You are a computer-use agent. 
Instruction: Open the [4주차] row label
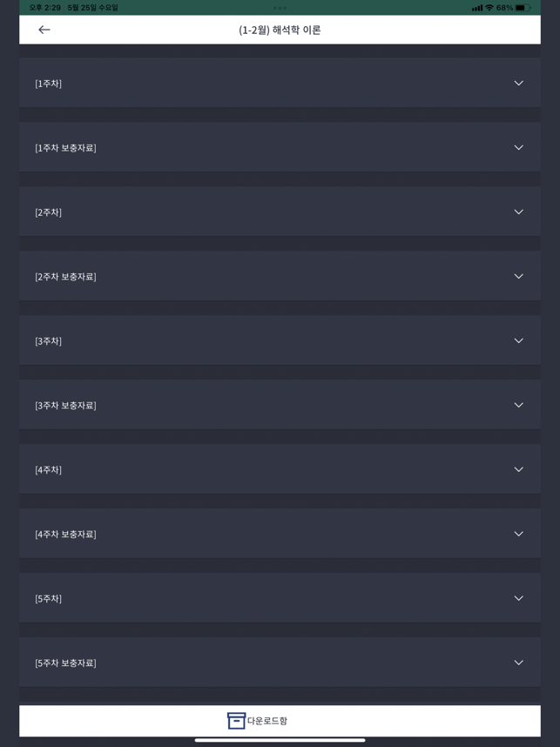click(48, 470)
